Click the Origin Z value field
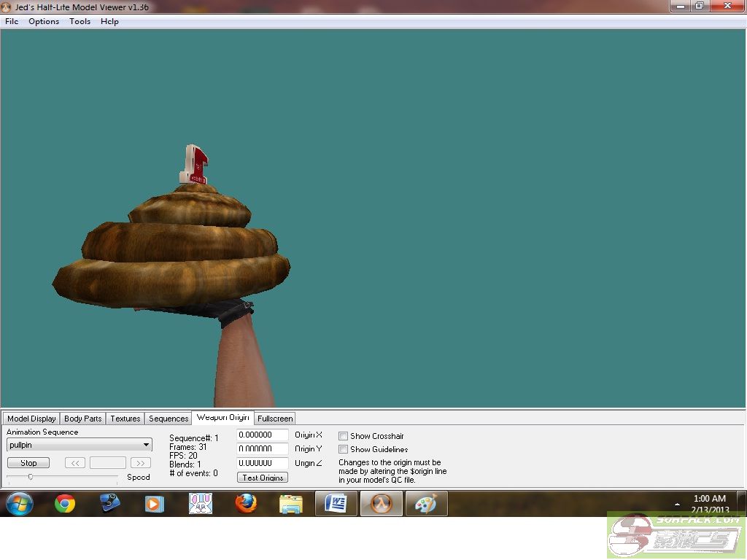747x560 pixels. click(263, 463)
